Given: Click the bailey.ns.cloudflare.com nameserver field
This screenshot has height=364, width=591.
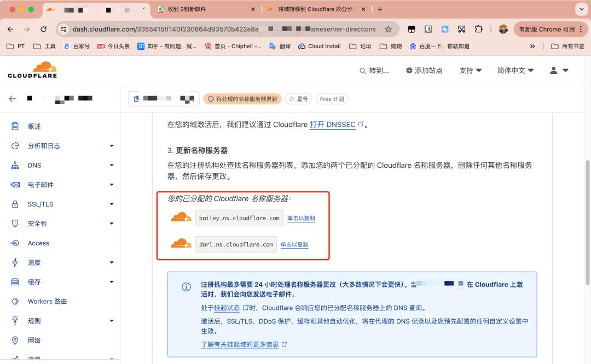Looking at the screenshot, I should click(x=239, y=218).
